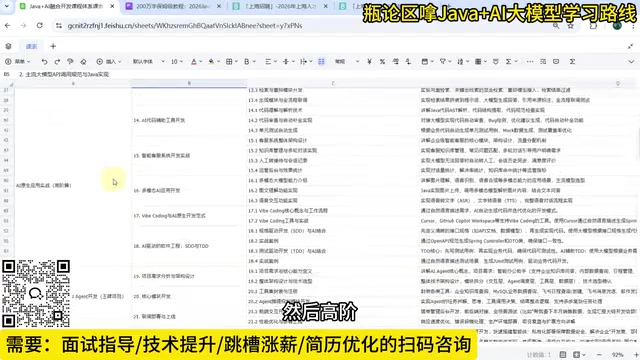This screenshot has width=640, height=360.
Task: Click the dropdown list icon
Action: point(496,62)
